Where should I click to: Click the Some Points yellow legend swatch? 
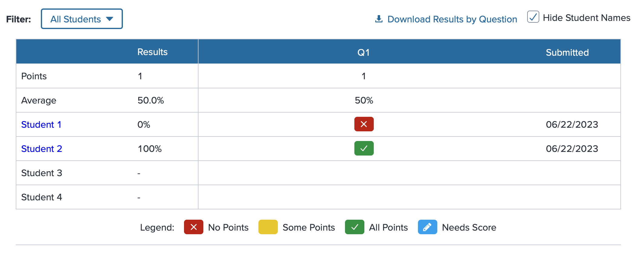tap(268, 227)
